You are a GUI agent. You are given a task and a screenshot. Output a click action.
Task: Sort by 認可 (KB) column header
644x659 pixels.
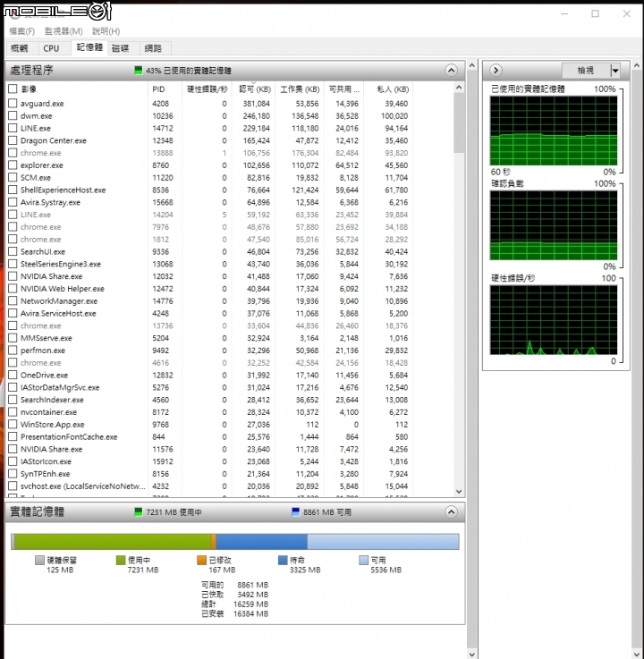coord(253,89)
